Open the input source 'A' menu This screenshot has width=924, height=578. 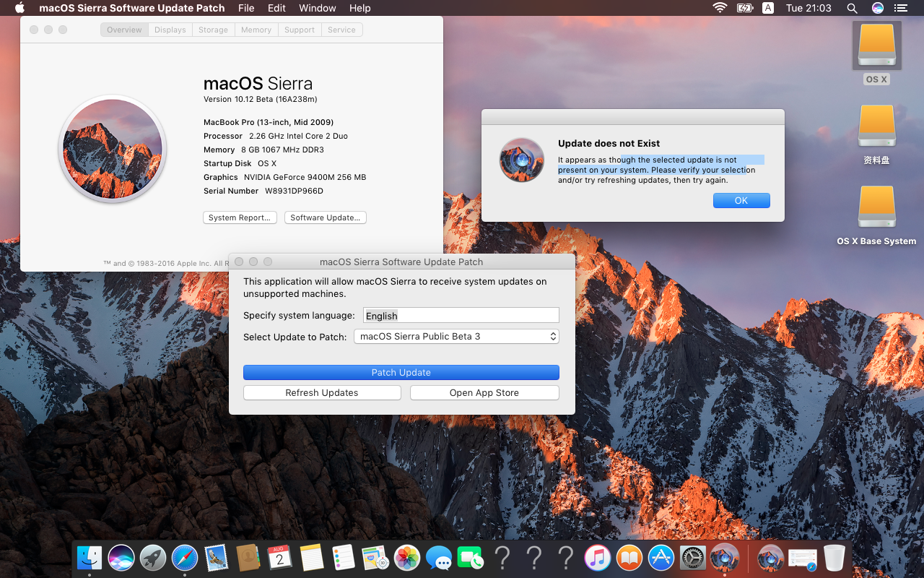click(768, 8)
